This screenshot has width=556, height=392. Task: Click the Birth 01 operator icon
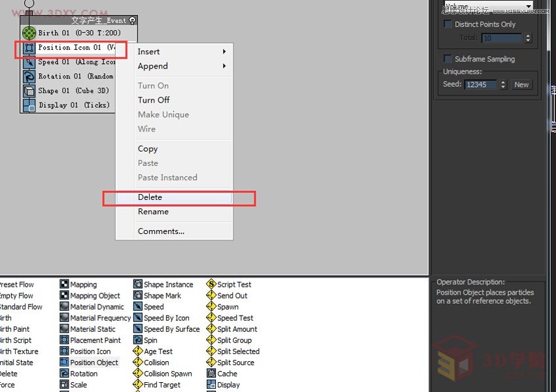tap(29, 33)
